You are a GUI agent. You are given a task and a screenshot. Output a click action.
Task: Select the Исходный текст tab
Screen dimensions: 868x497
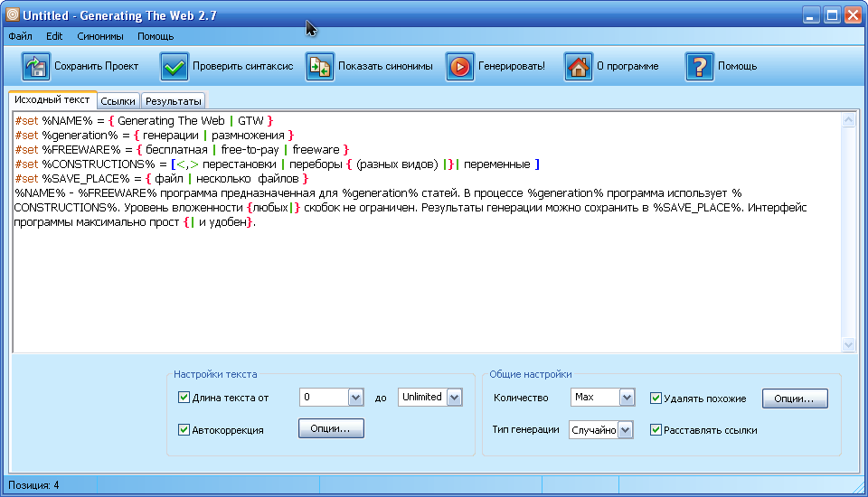pyautogui.click(x=52, y=99)
